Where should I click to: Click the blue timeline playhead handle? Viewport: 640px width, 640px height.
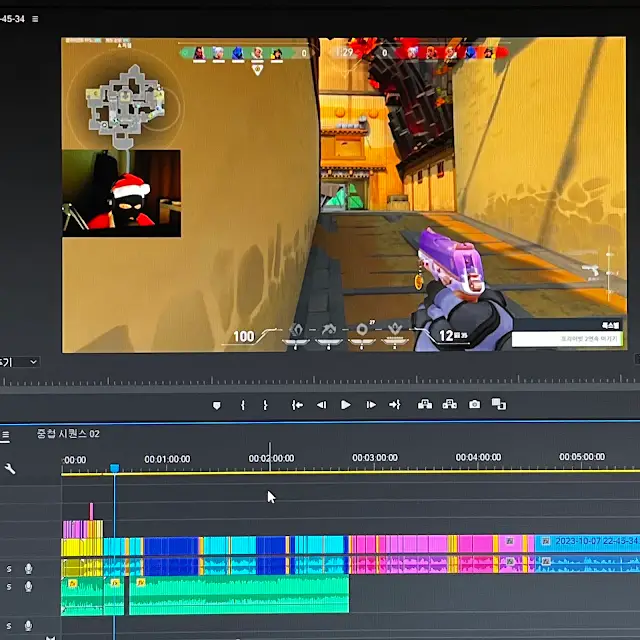115,468
